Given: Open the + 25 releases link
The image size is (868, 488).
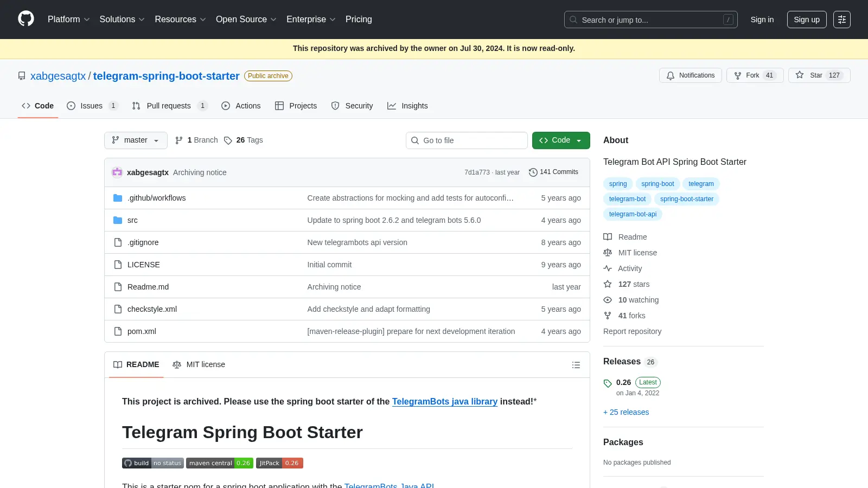Looking at the screenshot, I should click(x=626, y=412).
